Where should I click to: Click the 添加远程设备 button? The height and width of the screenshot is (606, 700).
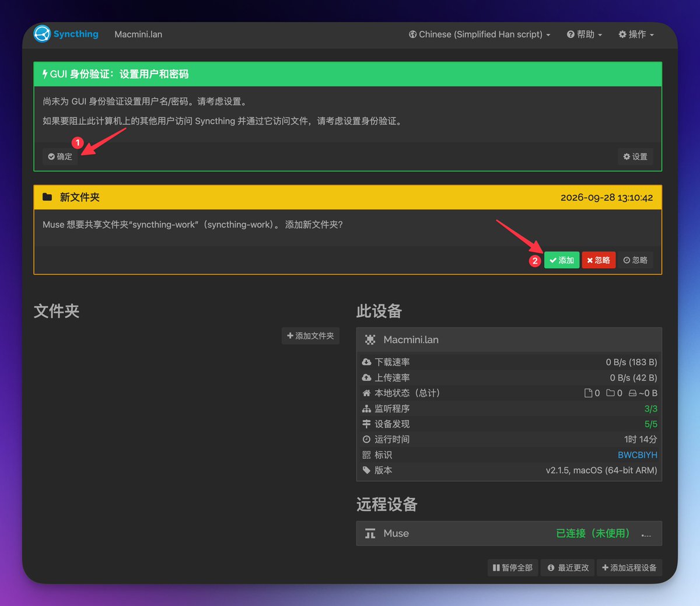629,568
